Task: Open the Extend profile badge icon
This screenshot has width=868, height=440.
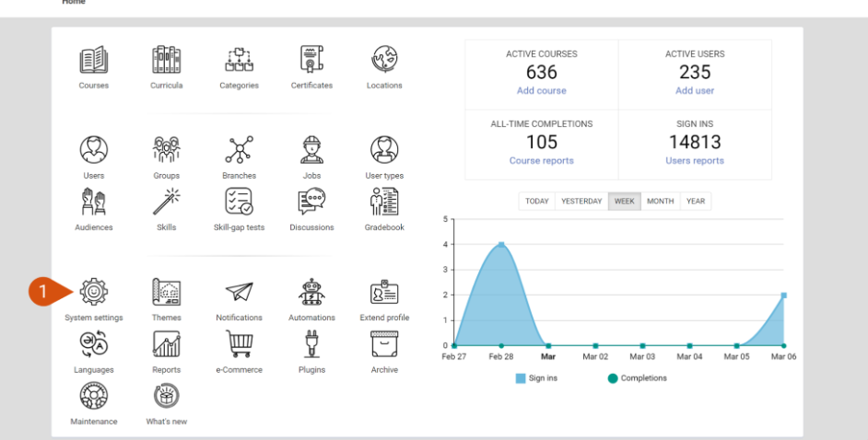Action: 384,292
